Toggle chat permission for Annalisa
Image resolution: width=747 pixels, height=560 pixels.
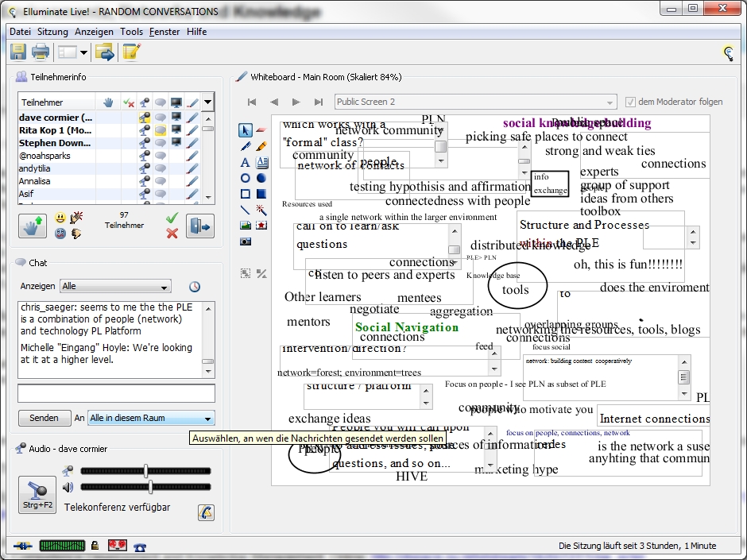coord(161,181)
